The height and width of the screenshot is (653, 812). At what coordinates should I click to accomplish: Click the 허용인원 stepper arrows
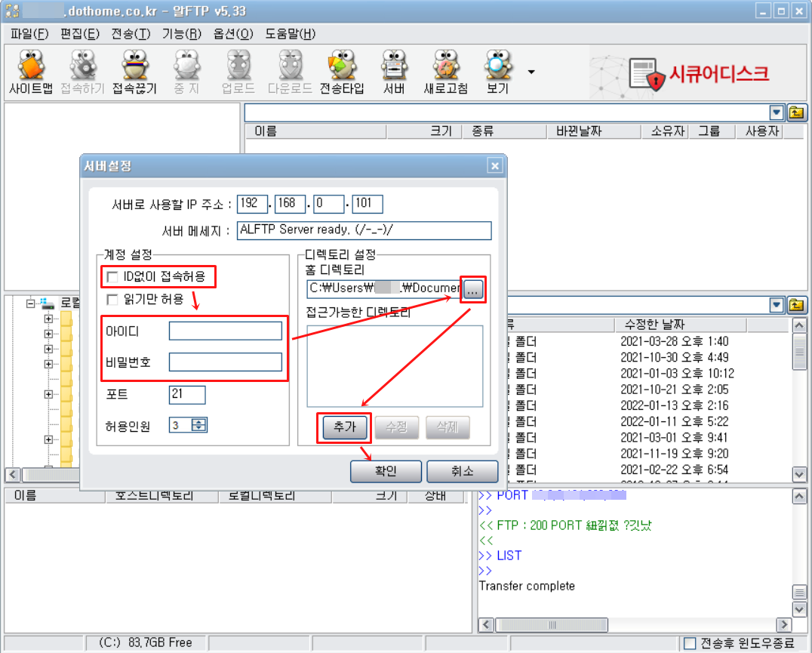tap(199, 425)
